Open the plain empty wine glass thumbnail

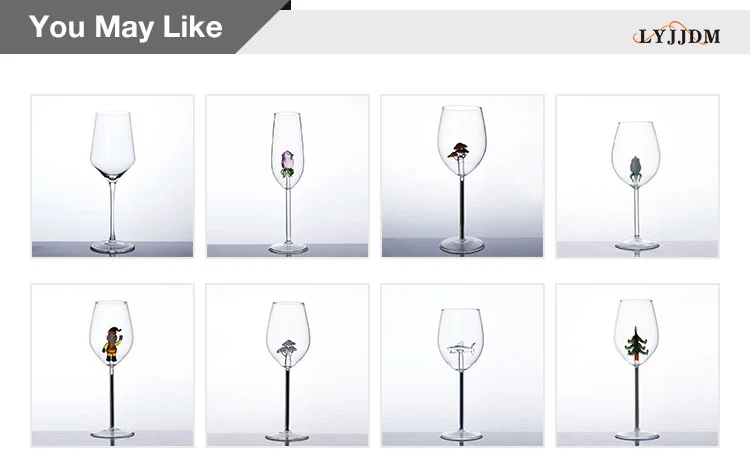click(112, 176)
